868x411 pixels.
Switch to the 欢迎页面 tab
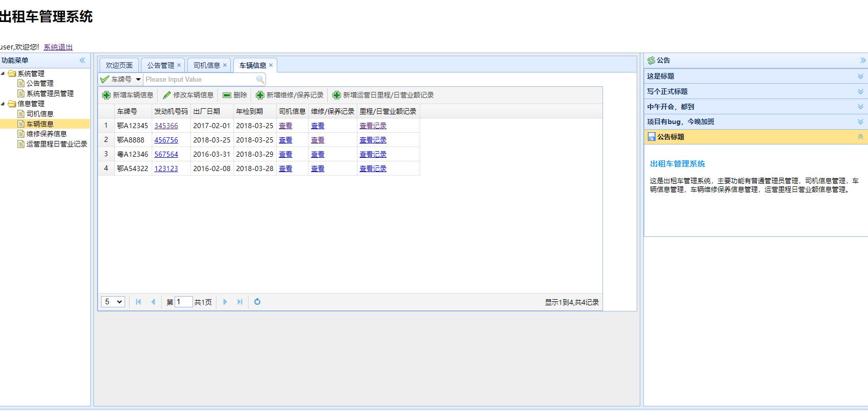click(119, 65)
